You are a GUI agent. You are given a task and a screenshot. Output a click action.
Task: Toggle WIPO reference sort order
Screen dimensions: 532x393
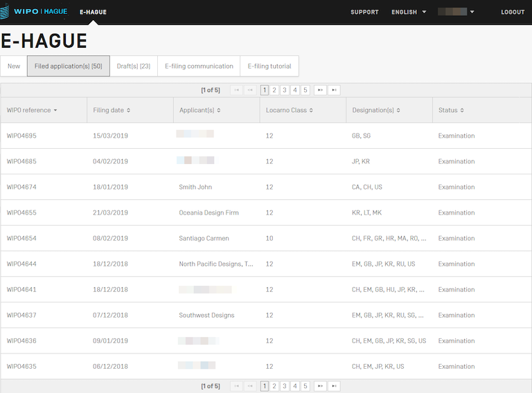(32, 110)
